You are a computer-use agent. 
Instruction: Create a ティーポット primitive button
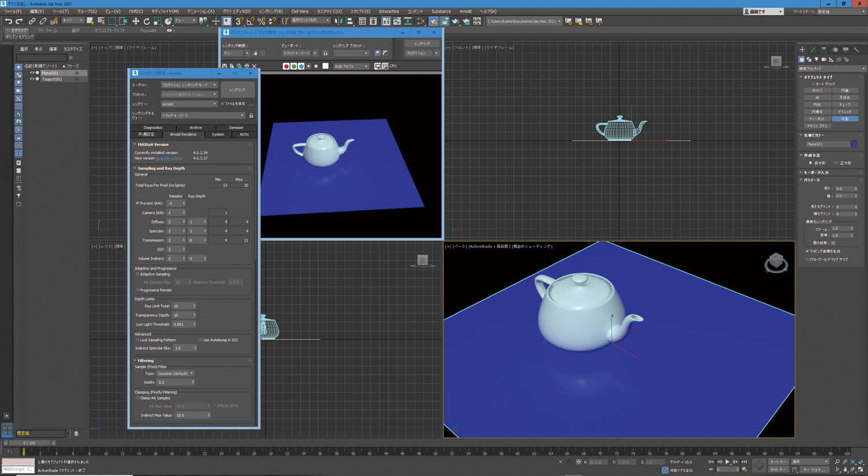[x=817, y=119]
